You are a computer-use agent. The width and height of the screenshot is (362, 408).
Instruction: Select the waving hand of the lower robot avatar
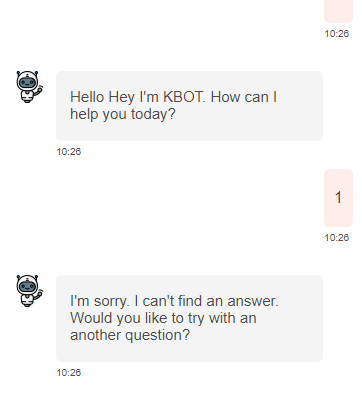[40, 293]
